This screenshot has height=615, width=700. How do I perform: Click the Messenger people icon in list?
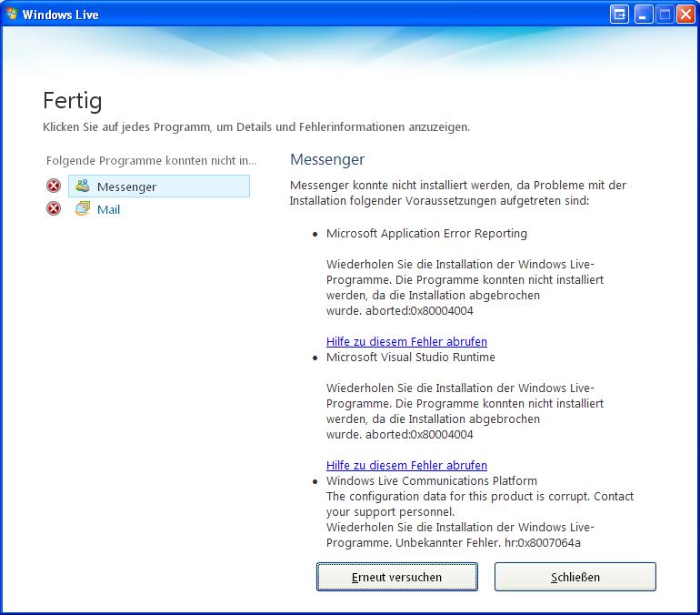click(x=83, y=186)
